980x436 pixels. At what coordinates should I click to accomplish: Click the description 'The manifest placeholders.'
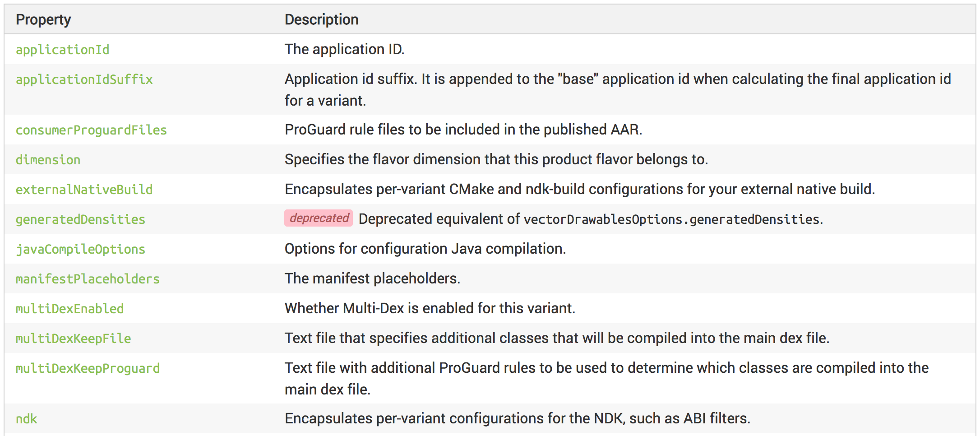[x=372, y=278]
